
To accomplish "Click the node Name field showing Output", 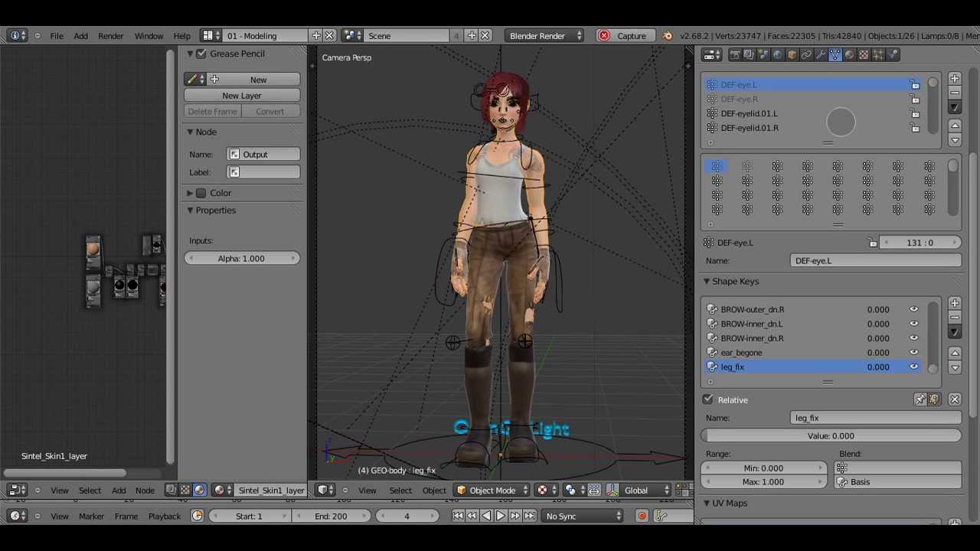I will (263, 155).
